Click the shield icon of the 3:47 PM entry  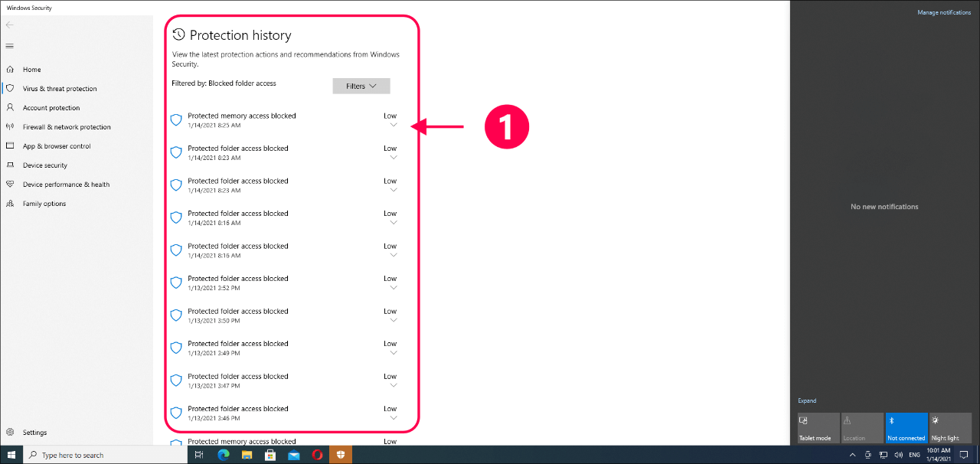pyautogui.click(x=176, y=380)
